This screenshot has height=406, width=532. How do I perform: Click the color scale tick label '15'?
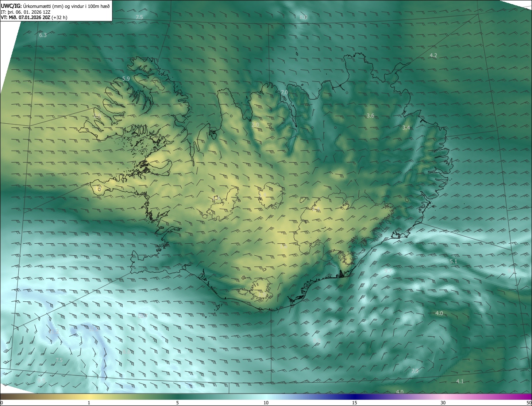355,403
